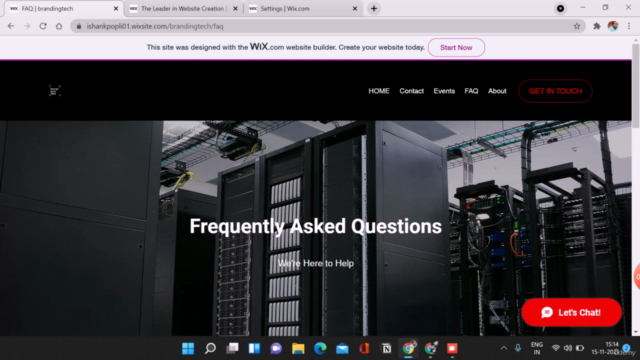640x360 pixels.
Task: Open Task View on the taskbar
Action: click(x=232, y=348)
